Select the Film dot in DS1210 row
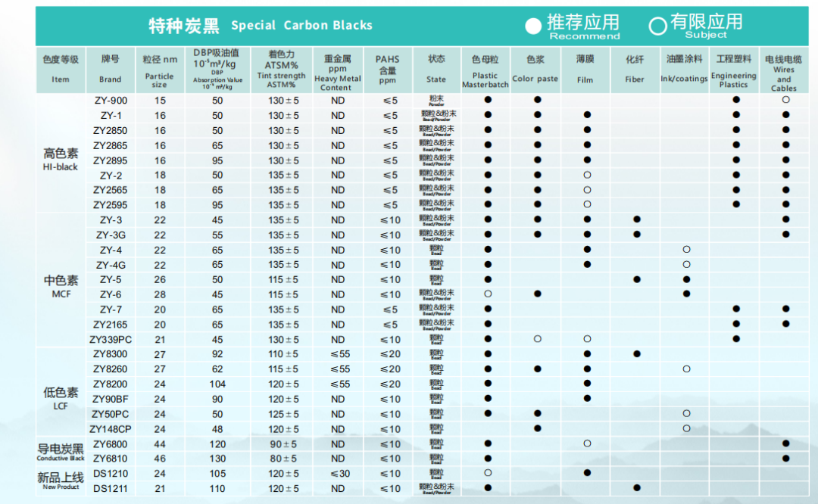The height and width of the screenshot is (504, 818). [587, 473]
